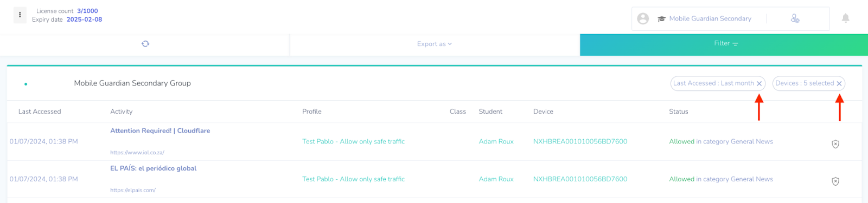This screenshot has width=868, height=203.
Task: Click shield icon on EL PAÍS row
Action: [x=835, y=181]
